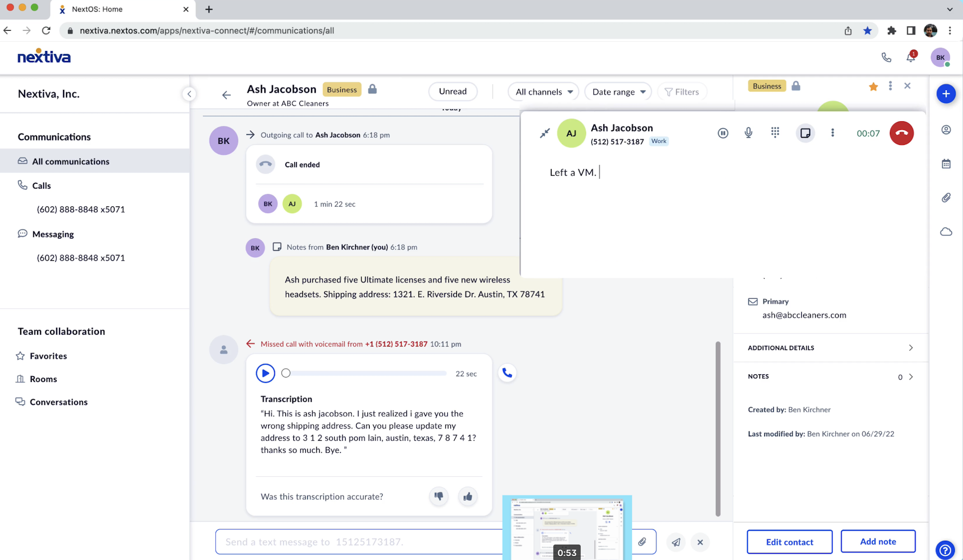
Task: Open browser extensions puzzle icon
Action: (891, 30)
